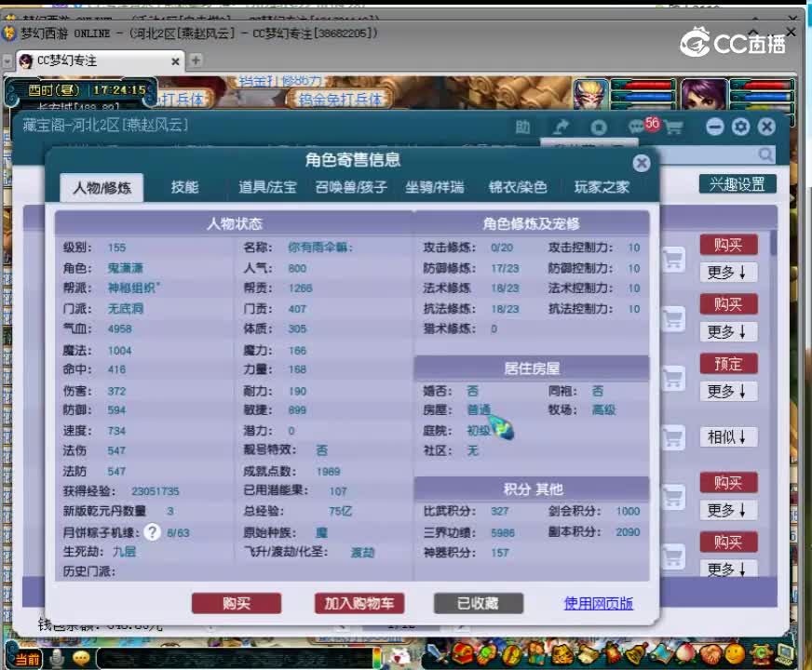Switch to 玩家之家 tab
The width and height of the screenshot is (812, 670).
pos(602,187)
